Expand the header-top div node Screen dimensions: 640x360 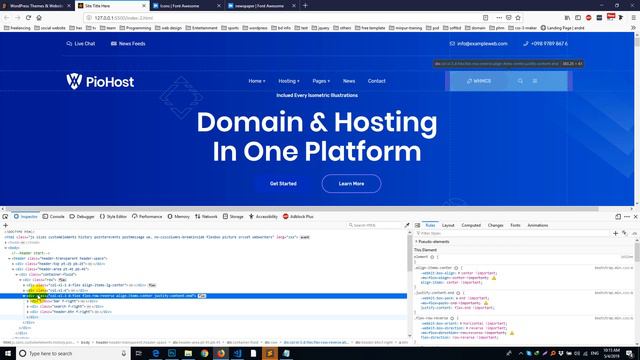tap(13, 264)
